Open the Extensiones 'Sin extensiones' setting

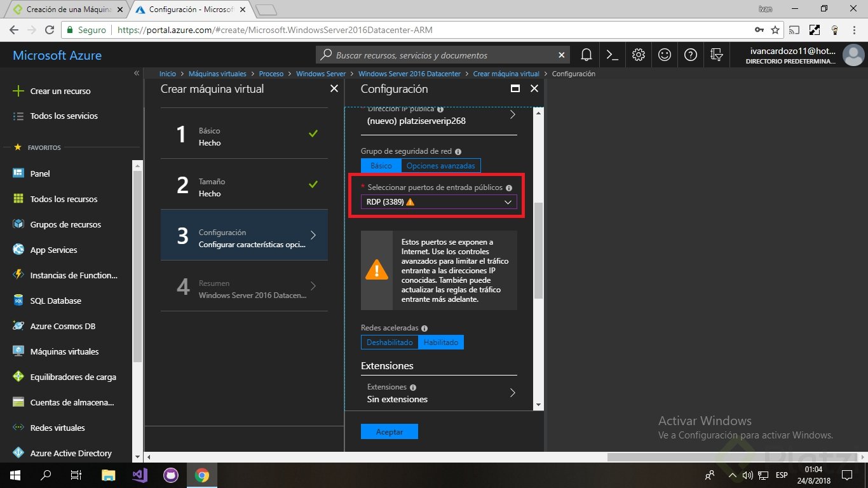click(439, 393)
